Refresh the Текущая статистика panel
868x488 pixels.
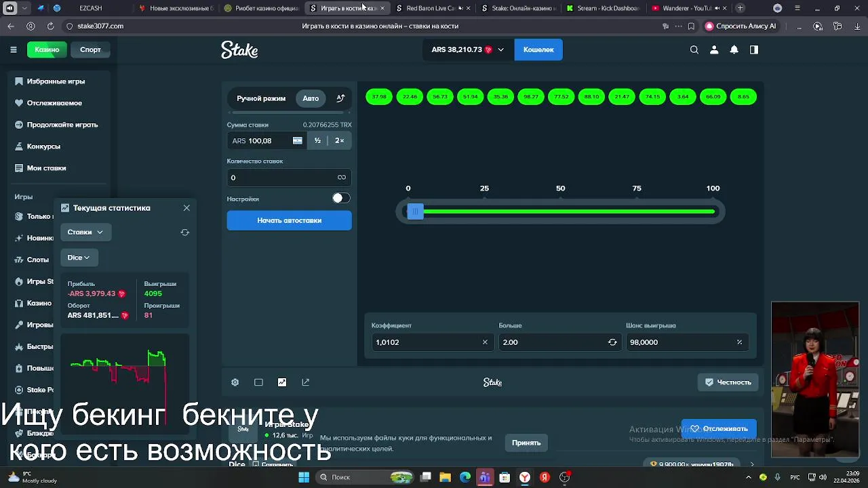click(184, 232)
